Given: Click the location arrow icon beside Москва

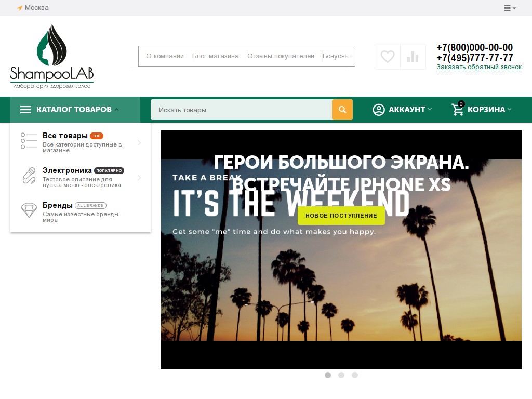Looking at the screenshot, I should [x=20, y=8].
